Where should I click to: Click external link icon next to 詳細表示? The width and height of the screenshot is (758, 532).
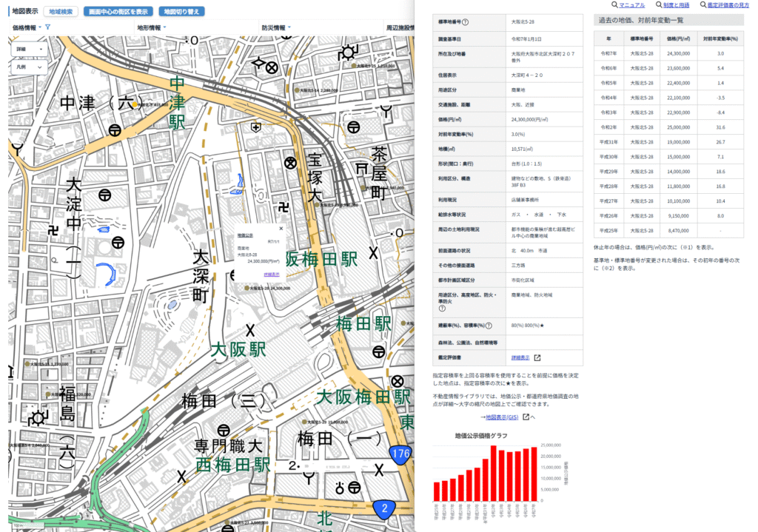tap(537, 358)
